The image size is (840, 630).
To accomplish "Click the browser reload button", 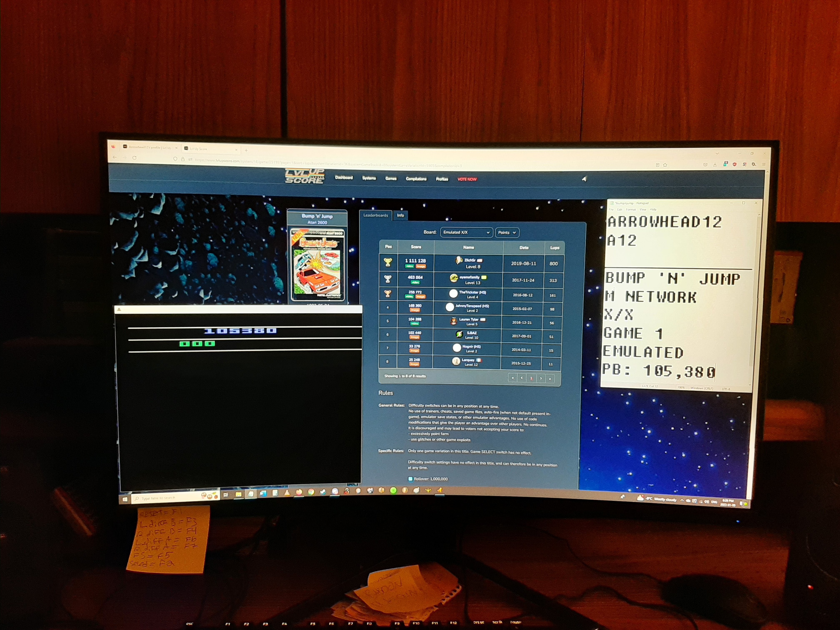I will tap(134, 157).
